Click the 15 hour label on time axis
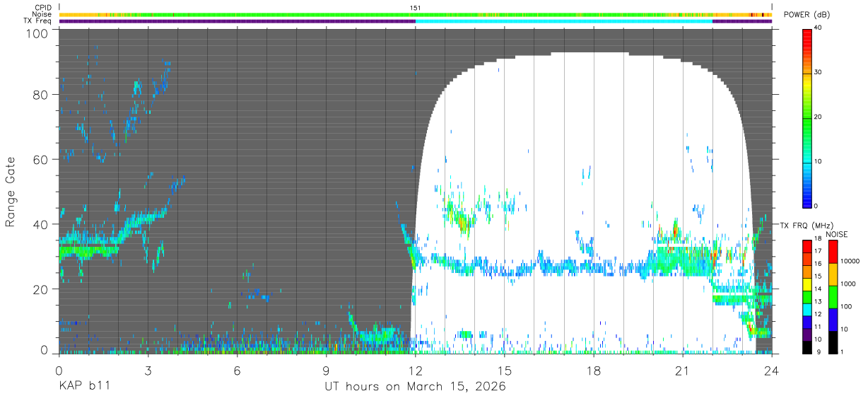868x401 pixels. pos(505,371)
